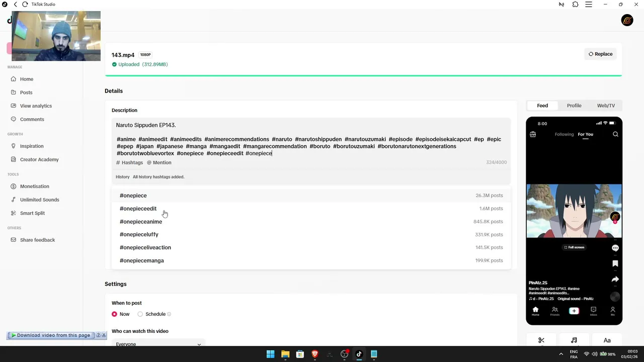Image resolution: width=644 pixels, height=362 pixels.
Task: Click the Inbox icon in phone preview
Action: [593, 311]
